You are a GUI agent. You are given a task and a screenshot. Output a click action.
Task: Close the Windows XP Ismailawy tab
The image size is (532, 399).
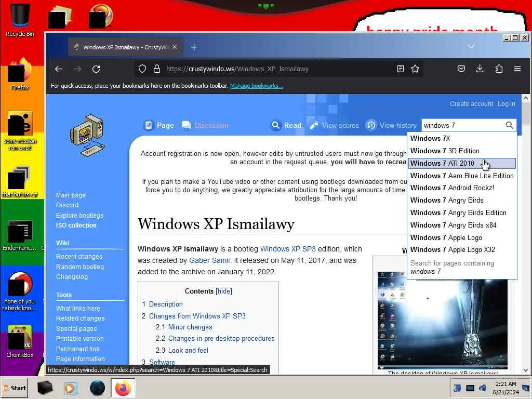click(x=175, y=47)
